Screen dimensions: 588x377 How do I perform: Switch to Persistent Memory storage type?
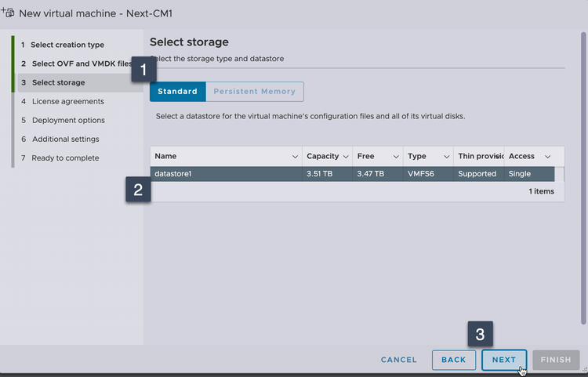point(254,92)
